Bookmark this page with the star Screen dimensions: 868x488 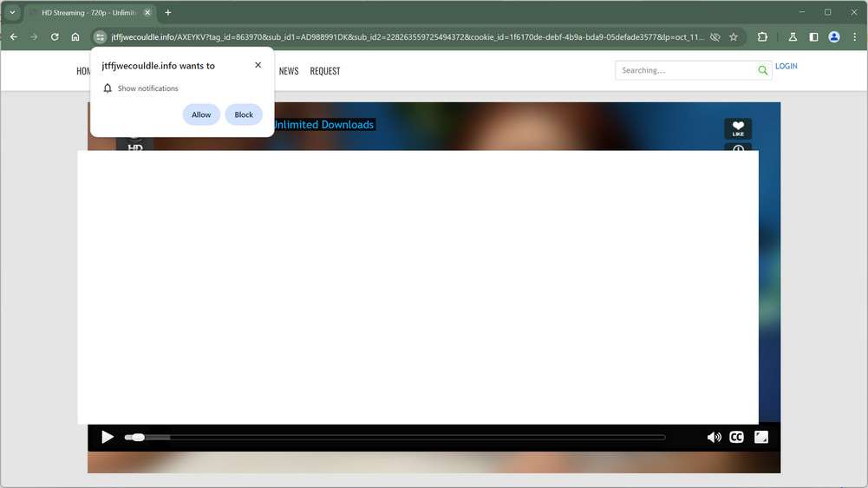pyautogui.click(x=734, y=37)
